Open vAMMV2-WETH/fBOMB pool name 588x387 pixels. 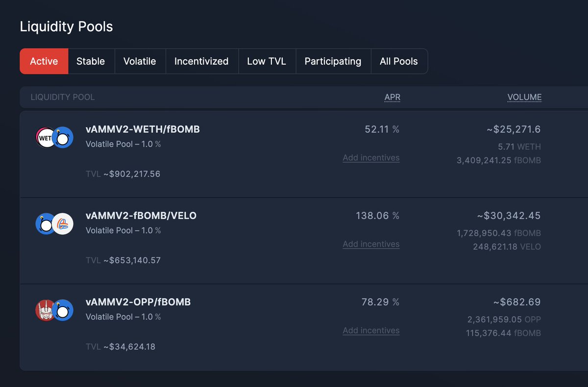pos(143,129)
